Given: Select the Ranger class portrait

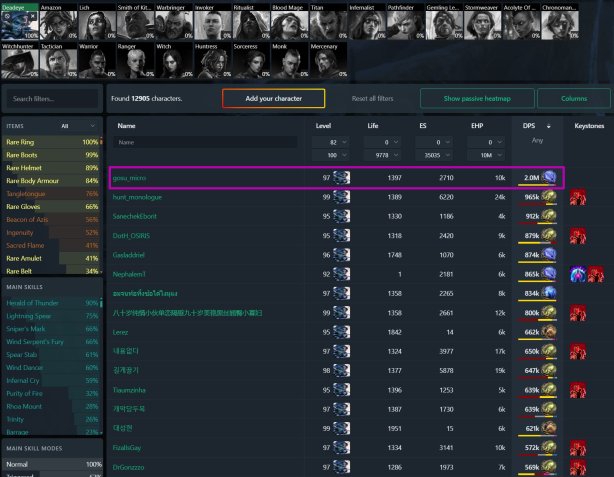Looking at the screenshot, I should [x=136, y=61].
